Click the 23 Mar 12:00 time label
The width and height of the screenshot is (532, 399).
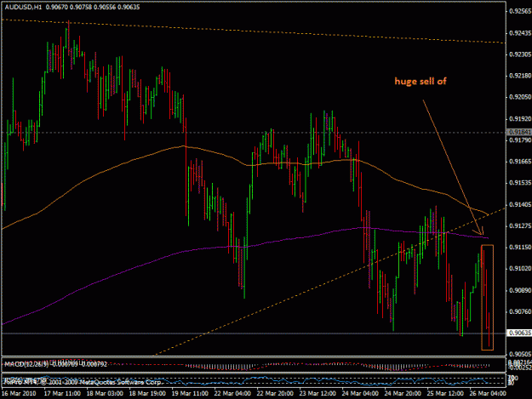coord(317,394)
